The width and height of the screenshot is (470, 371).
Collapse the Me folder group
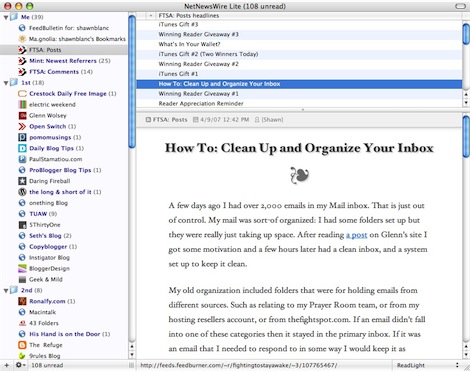[6, 17]
